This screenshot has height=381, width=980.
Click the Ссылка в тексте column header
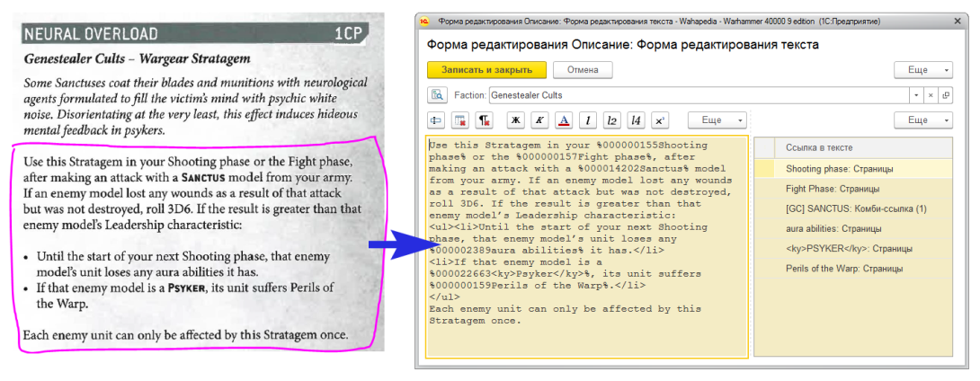pos(862,148)
